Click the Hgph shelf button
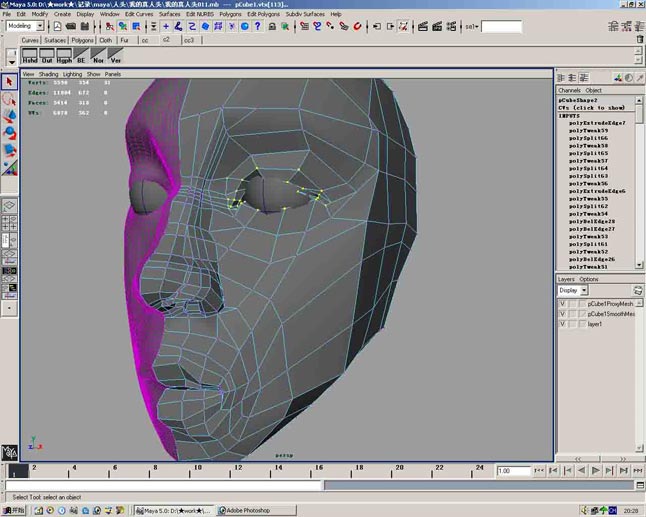 pyautogui.click(x=64, y=56)
